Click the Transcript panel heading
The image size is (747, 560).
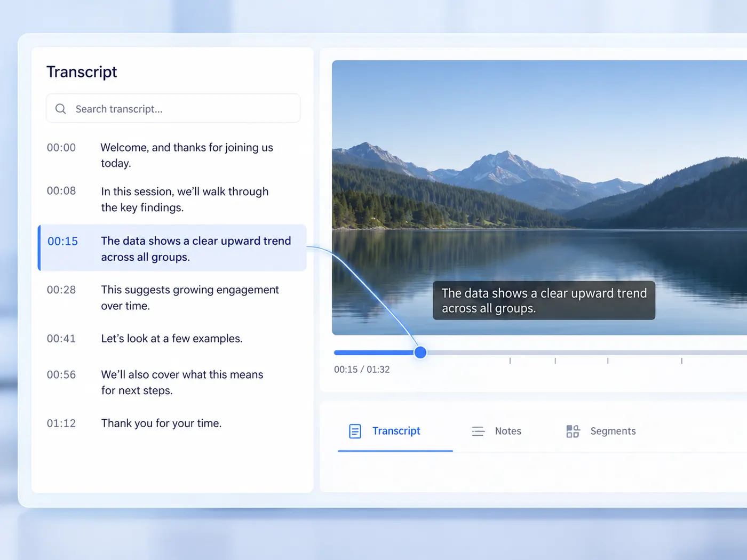pyautogui.click(x=82, y=72)
